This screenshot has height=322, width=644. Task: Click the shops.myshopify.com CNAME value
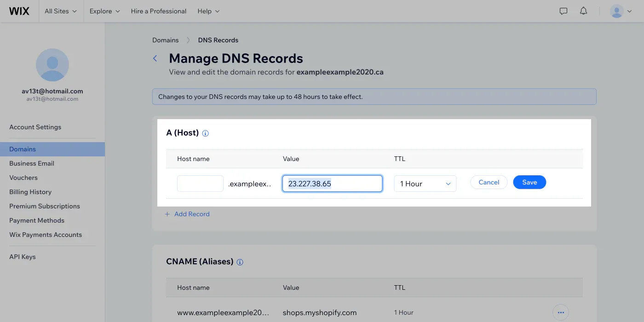pyautogui.click(x=320, y=313)
